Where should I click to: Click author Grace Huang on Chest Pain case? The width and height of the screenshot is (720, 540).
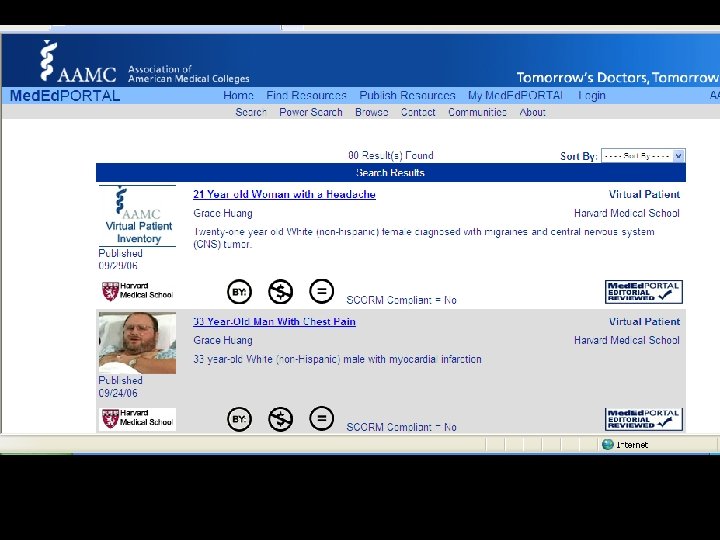pyautogui.click(x=223, y=340)
